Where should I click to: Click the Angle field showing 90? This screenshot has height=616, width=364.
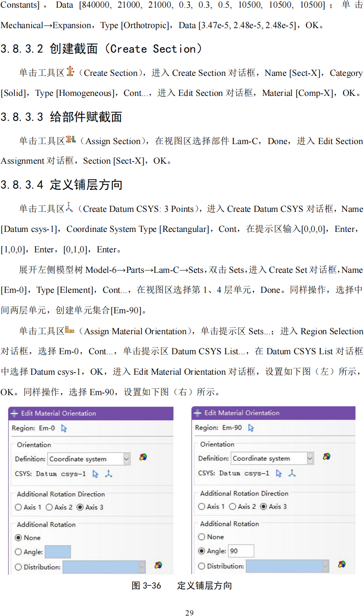pos(241,551)
